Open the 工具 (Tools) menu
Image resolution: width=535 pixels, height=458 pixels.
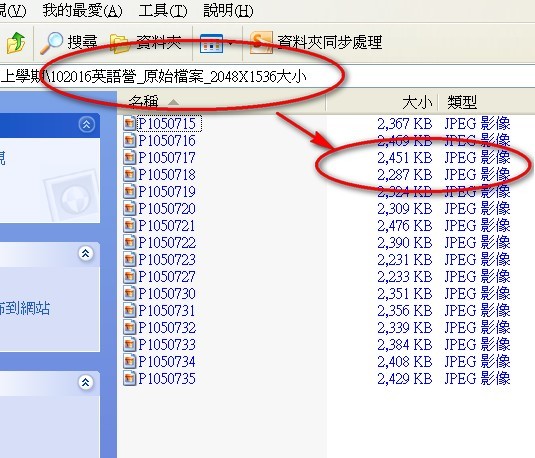tap(163, 11)
